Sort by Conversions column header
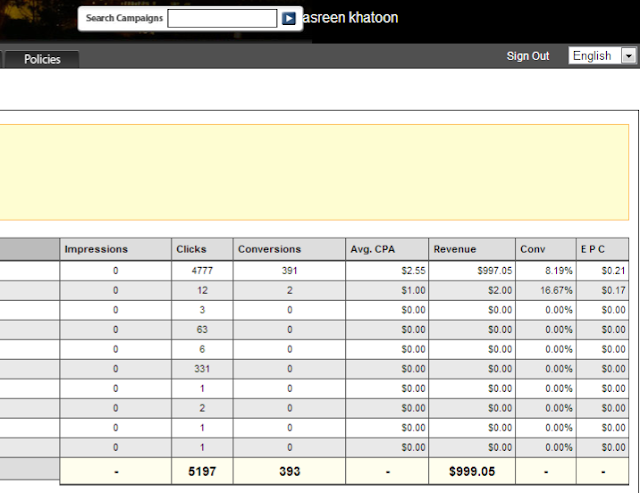Viewport: 640px width, 493px height. pyautogui.click(x=289, y=249)
